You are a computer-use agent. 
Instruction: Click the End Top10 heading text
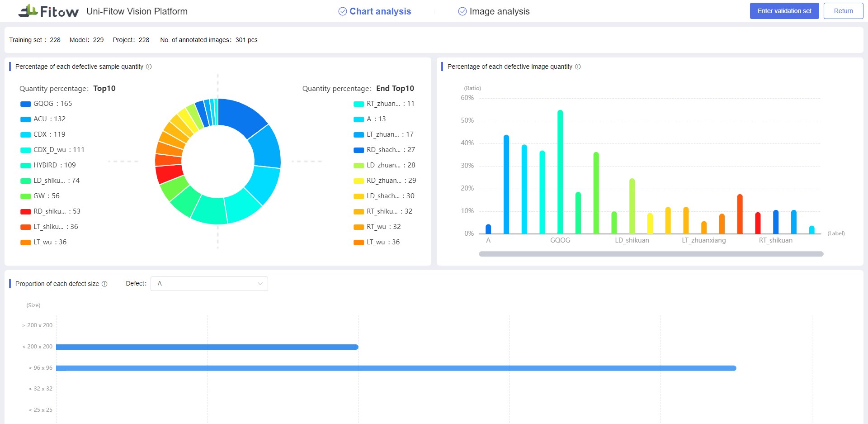395,88
